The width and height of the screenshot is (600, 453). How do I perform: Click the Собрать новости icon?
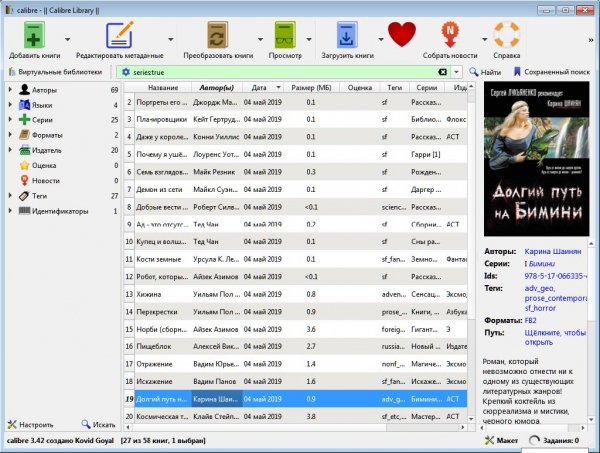[x=450, y=35]
